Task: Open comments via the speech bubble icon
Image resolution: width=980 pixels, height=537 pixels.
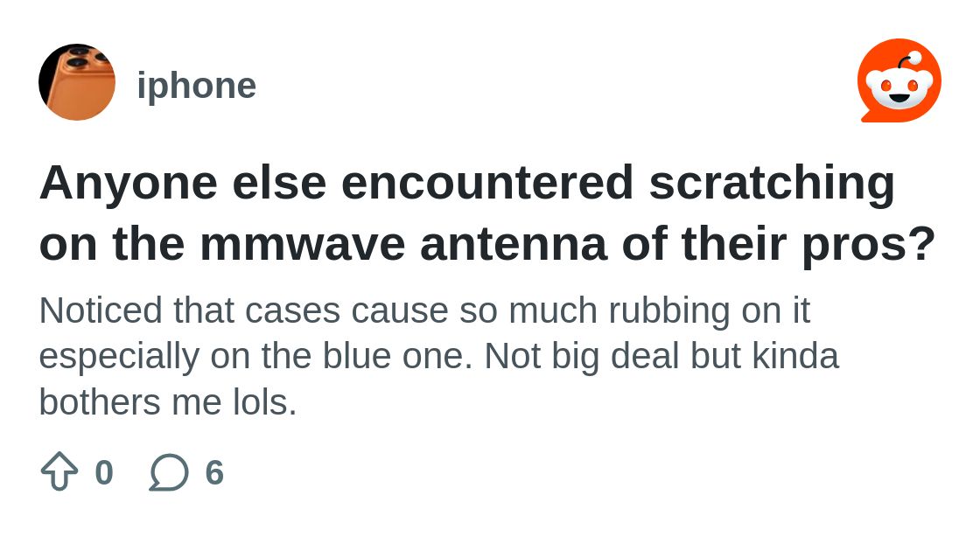Action: pyautogui.click(x=169, y=472)
